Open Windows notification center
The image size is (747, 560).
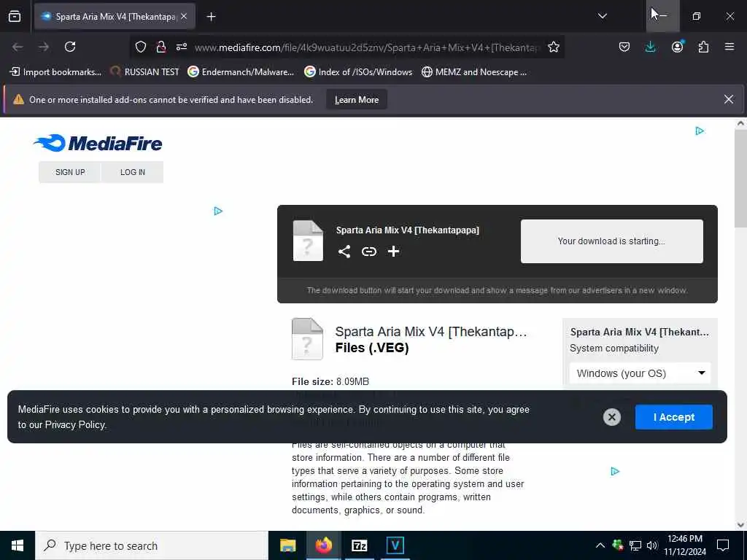(x=723, y=545)
